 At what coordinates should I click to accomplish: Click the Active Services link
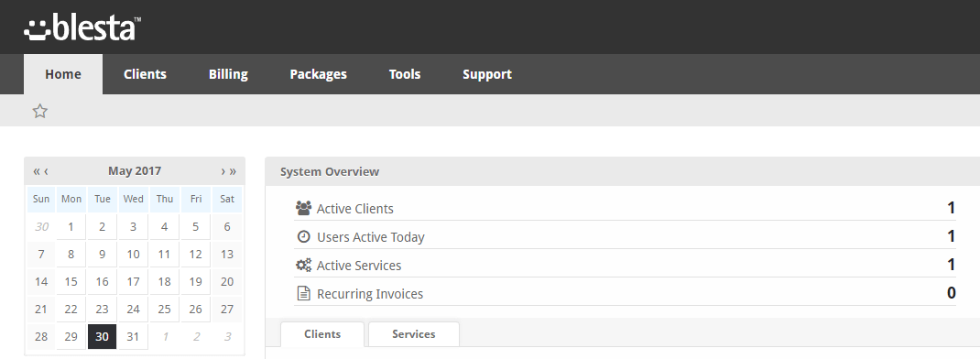click(x=359, y=266)
